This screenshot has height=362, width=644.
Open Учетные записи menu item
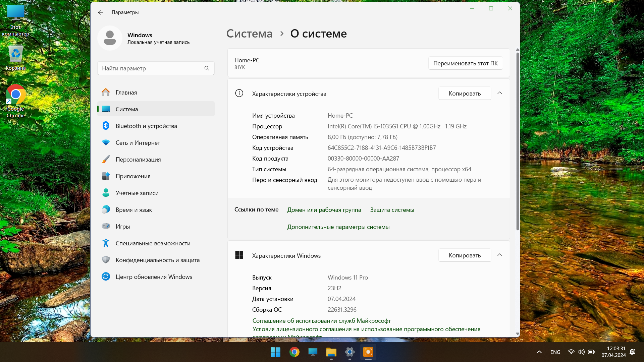[137, 193]
